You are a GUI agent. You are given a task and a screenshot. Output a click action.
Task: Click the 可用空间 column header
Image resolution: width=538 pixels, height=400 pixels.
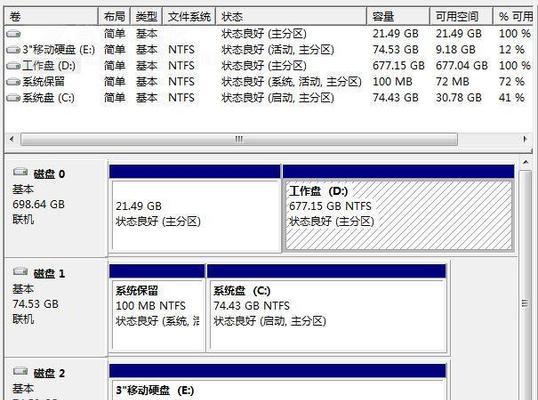(x=461, y=16)
